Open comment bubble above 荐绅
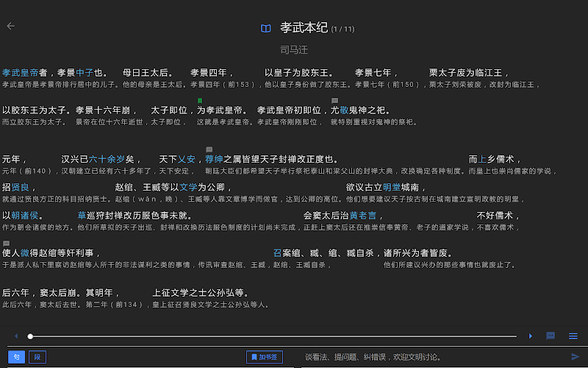The width and height of the screenshot is (588, 368). [209, 149]
